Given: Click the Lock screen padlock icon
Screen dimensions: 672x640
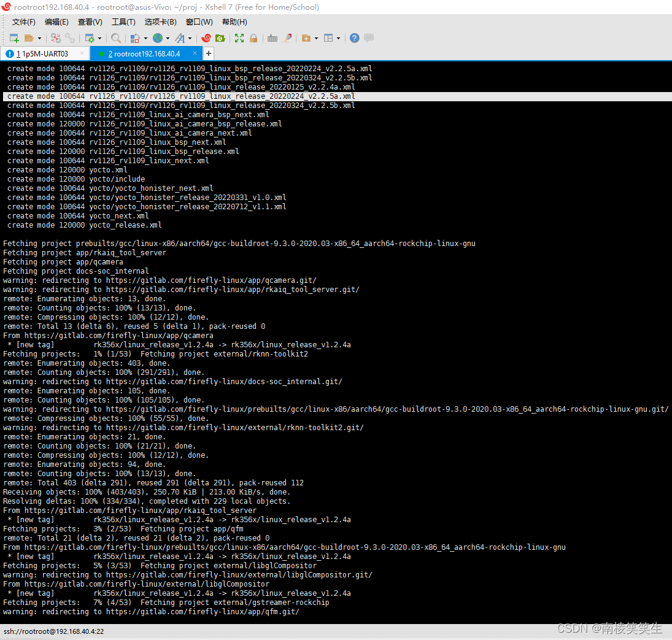Looking at the screenshot, I should pyautogui.click(x=253, y=38).
